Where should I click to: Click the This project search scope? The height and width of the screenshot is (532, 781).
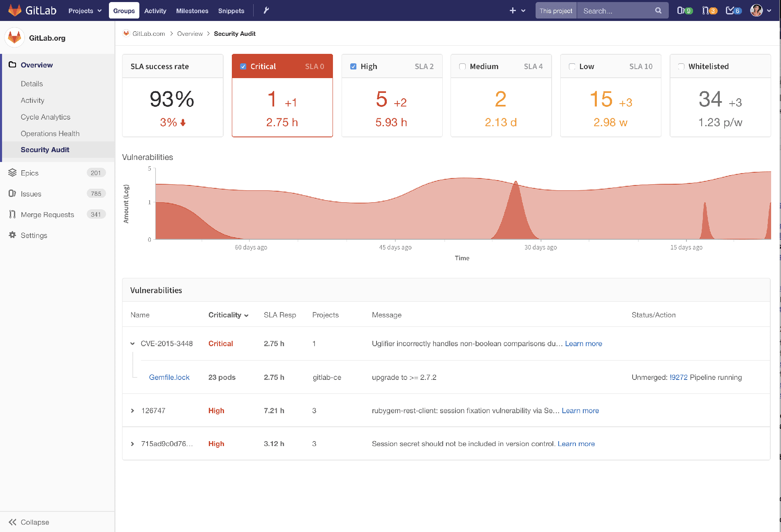click(556, 11)
